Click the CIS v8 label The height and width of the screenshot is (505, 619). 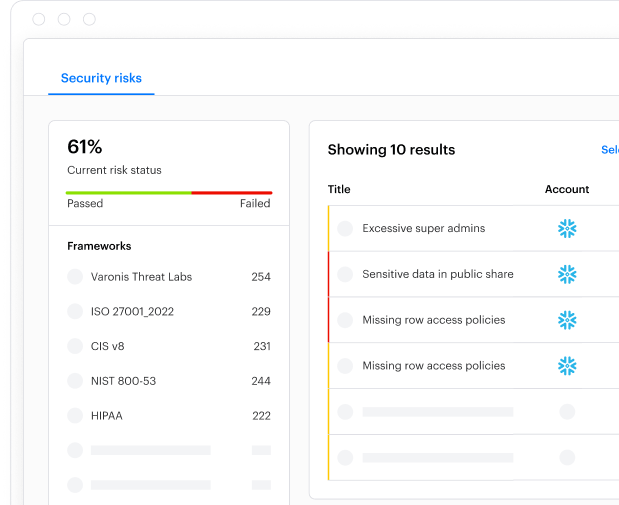(x=107, y=346)
